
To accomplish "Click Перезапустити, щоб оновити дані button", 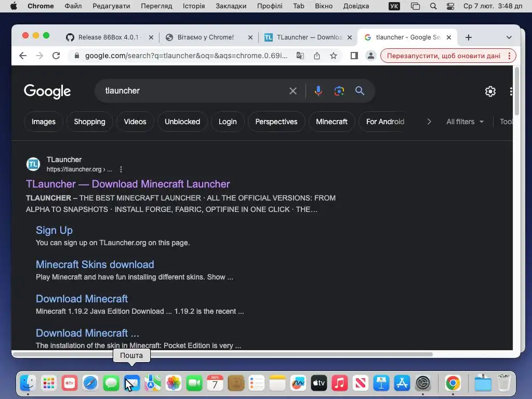I will click(x=444, y=56).
